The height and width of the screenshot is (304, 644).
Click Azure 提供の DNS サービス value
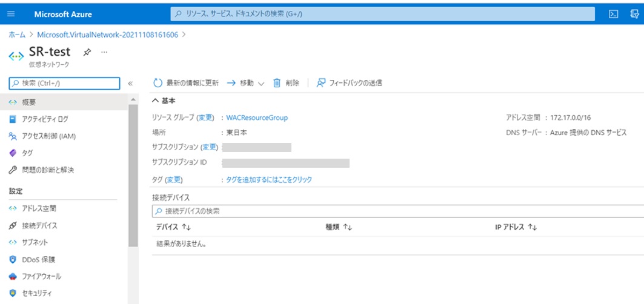(588, 133)
